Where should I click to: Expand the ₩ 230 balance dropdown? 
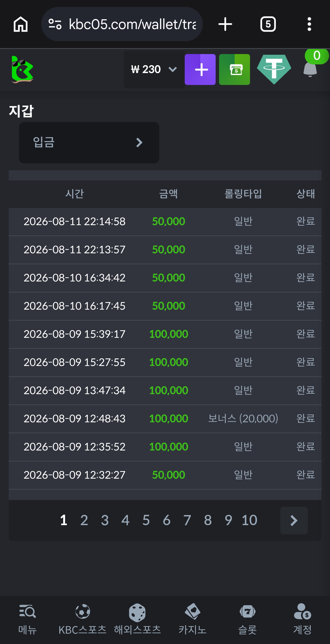tap(154, 69)
